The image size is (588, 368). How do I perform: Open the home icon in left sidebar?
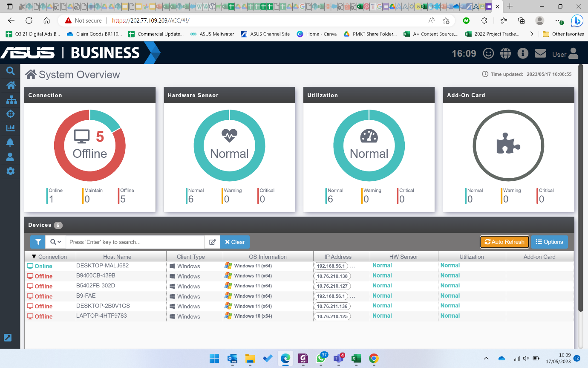pos(10,85)
